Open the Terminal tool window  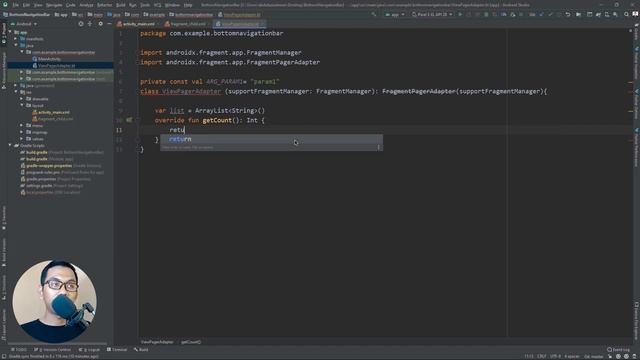pos(117,349)
